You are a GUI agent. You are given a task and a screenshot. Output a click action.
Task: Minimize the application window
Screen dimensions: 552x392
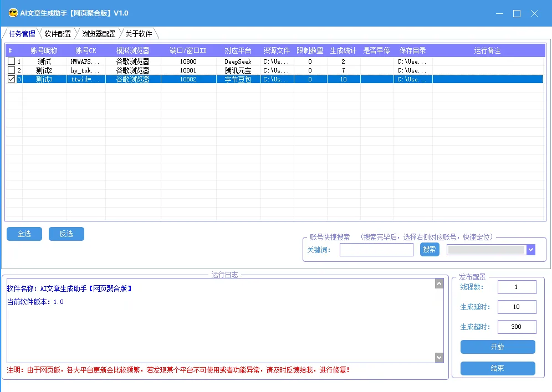click(x=499, y=13)
